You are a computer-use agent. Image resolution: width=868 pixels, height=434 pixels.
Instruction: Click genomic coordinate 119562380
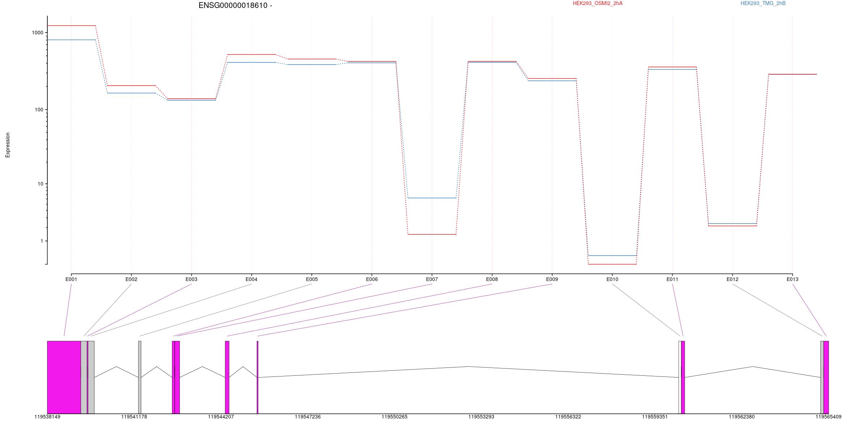[x=742, y=417]
